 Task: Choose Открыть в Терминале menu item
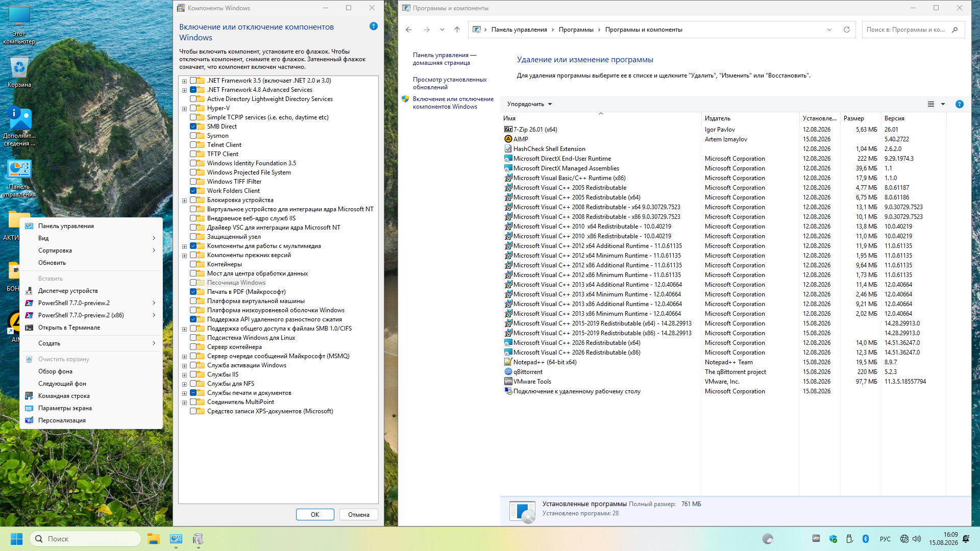[91, 328]
